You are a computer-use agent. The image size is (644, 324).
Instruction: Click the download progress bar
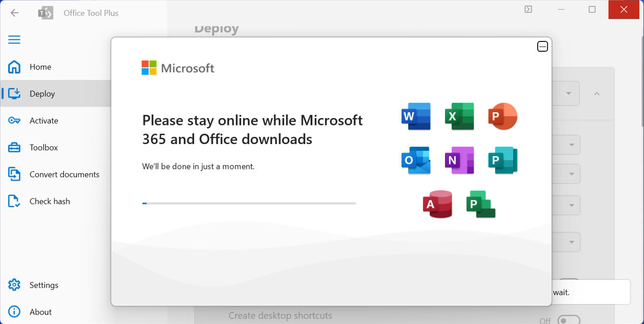(249, 203)
